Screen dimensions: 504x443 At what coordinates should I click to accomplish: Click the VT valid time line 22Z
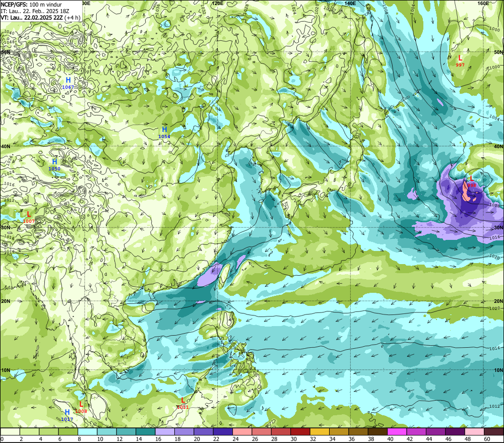click(x=40, y=18)
